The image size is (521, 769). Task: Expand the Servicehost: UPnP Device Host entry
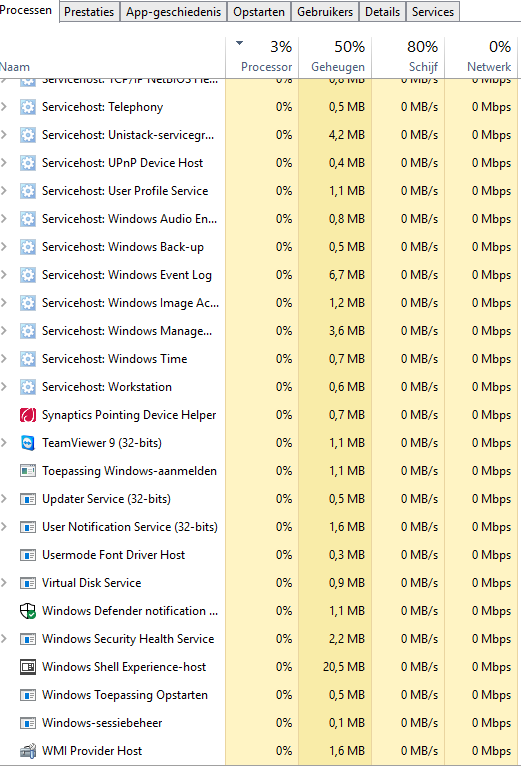(4, 163)
